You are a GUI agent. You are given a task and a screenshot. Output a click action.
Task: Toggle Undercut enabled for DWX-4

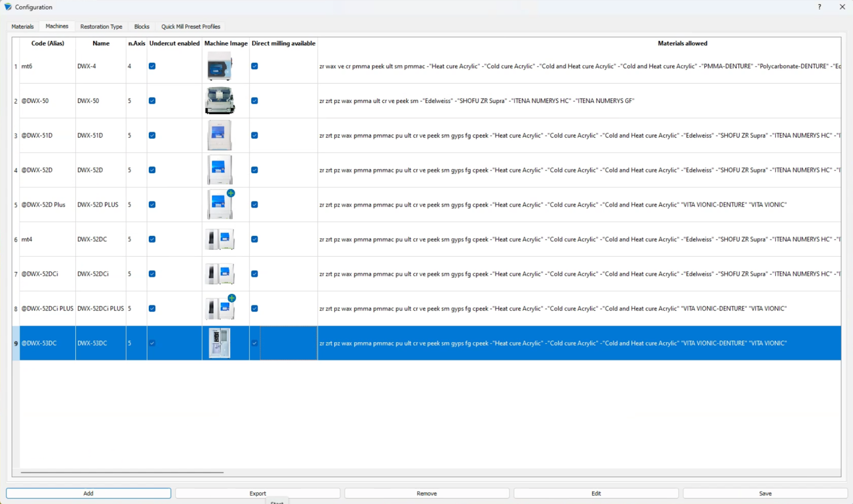[152, 66]
